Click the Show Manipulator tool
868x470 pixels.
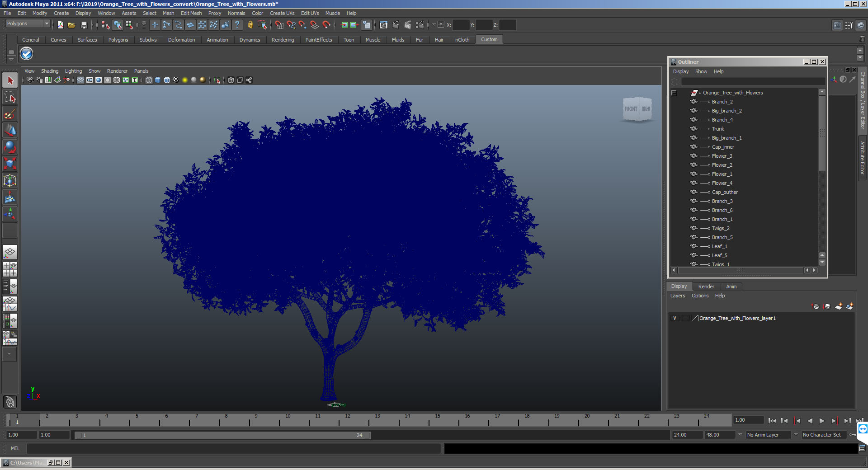click(10, 214)
